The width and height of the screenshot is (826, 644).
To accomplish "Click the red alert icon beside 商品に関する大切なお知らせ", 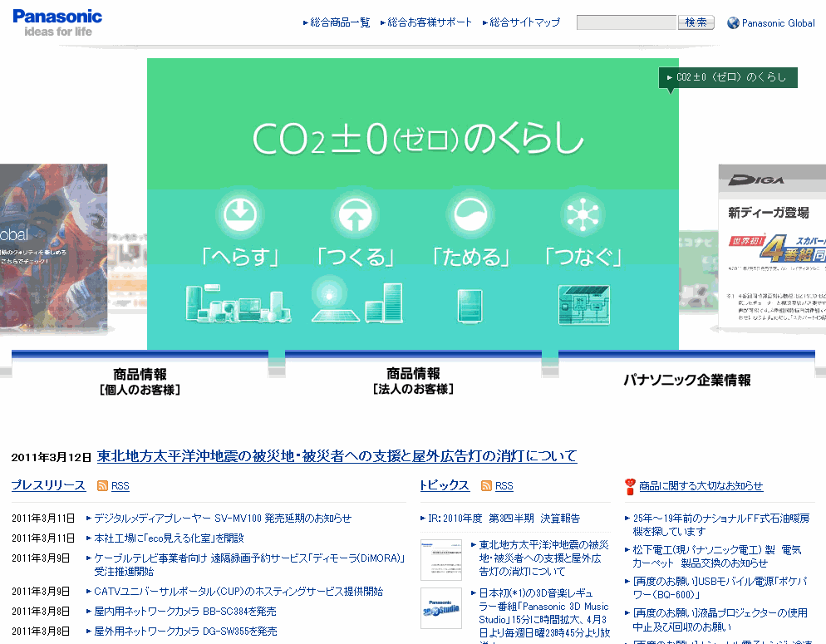I will point(630,487).
